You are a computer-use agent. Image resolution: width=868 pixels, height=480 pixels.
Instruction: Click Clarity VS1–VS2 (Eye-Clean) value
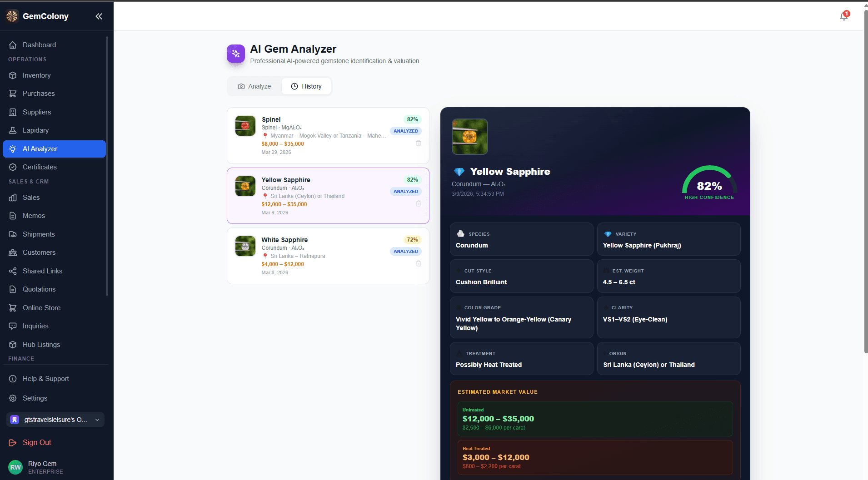635,319
